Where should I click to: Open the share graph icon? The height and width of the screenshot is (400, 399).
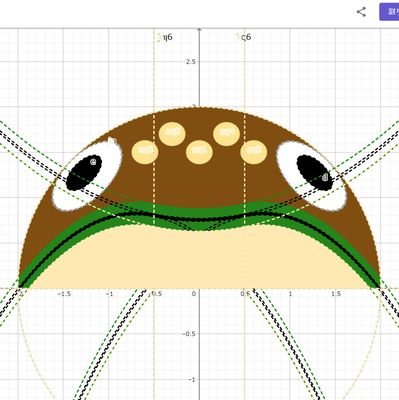(x=361, y=12)
